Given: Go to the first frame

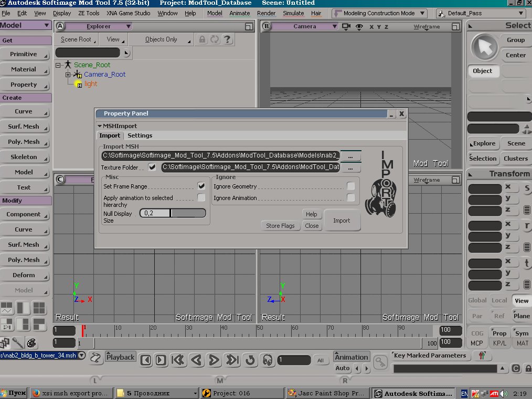Looking at the screenshot, I should click(178, 360).
